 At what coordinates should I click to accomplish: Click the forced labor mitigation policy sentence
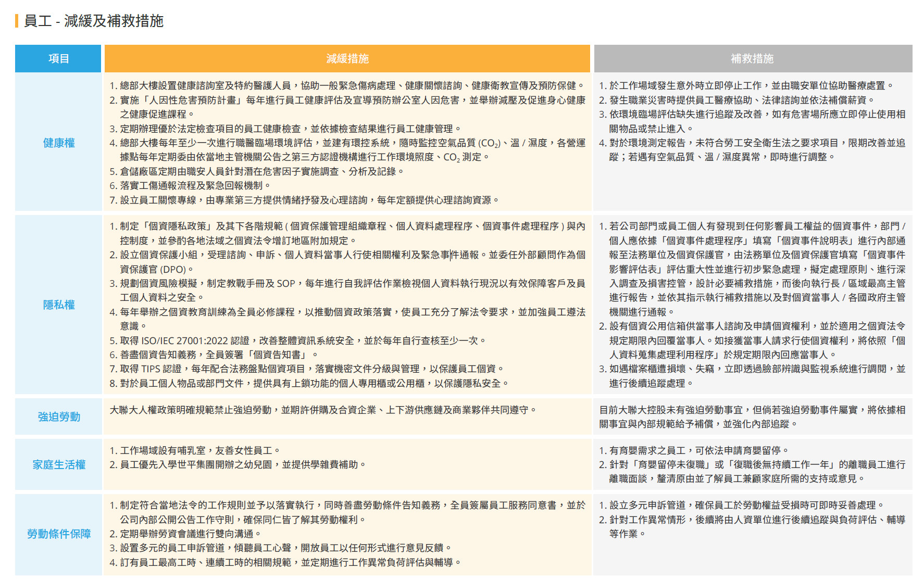pos(323,410)
